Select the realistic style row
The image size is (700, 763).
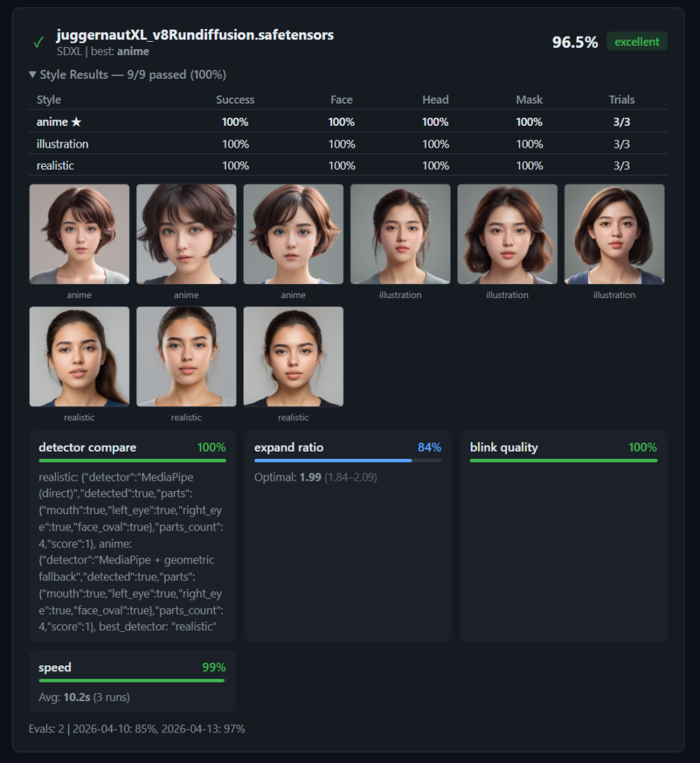(55, 165)
